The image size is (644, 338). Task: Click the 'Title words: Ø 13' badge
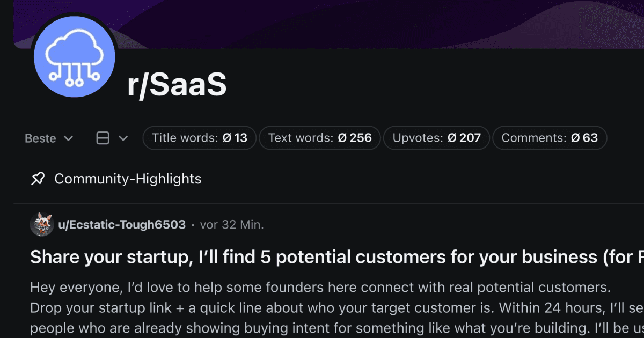click(199, 138)
